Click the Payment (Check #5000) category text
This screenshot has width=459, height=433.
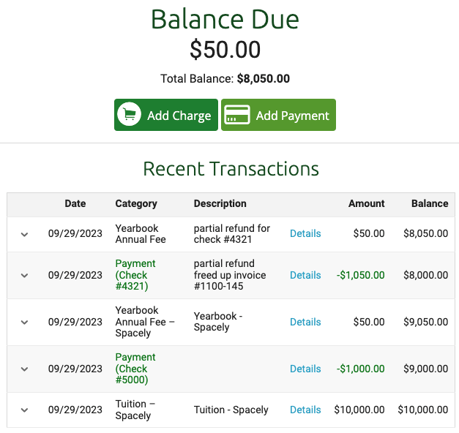(x=135, y=368)
